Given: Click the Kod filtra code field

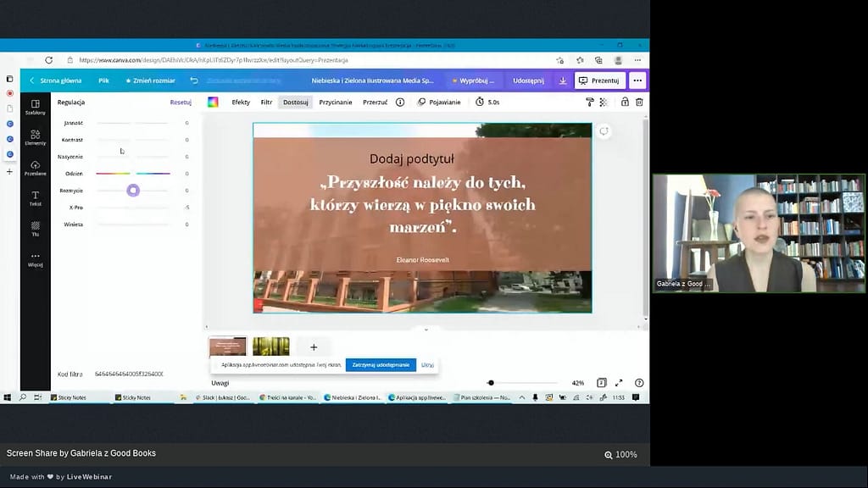Looking at the screenshot, I should pos(129,374).
